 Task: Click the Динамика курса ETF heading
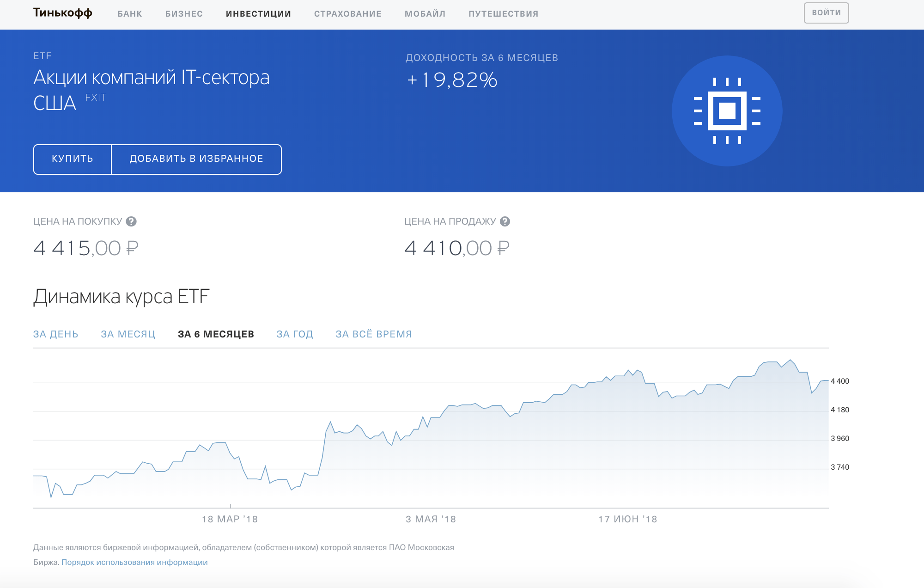(122, 297)
